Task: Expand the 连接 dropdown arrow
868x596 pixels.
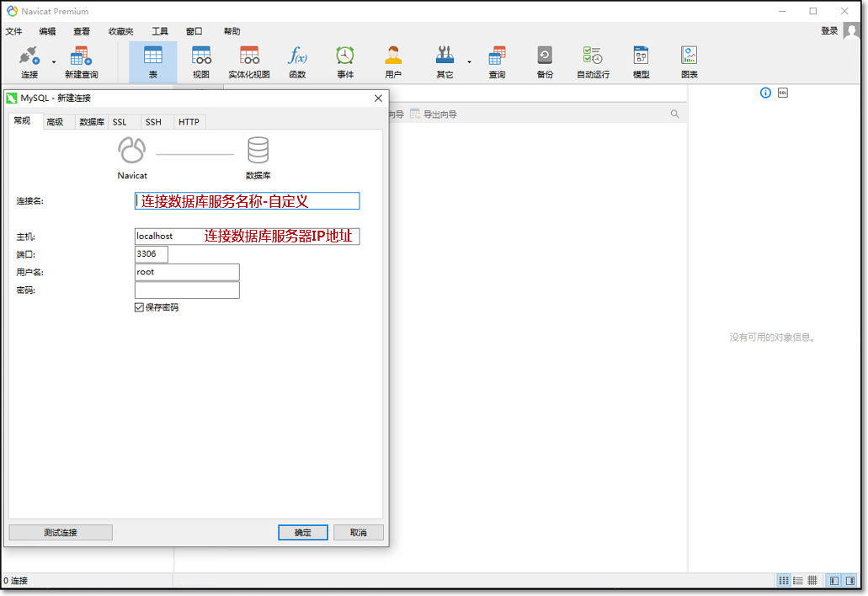Action: (x=54, y=61)
